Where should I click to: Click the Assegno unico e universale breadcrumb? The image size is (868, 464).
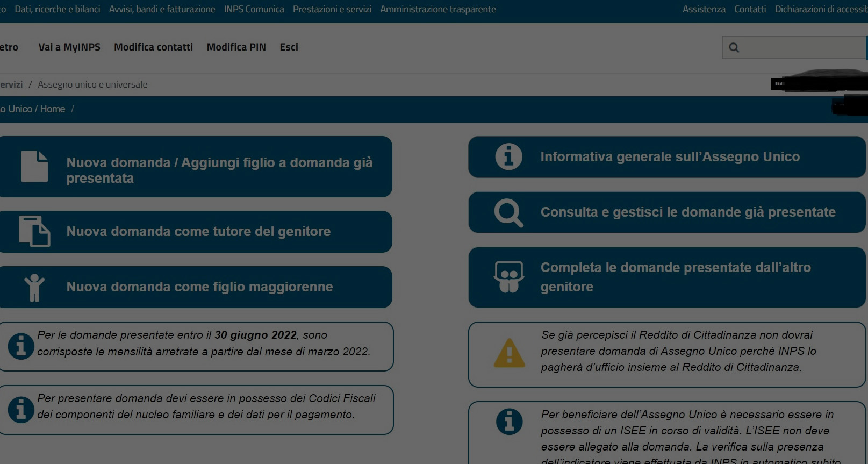coord(92,84)
